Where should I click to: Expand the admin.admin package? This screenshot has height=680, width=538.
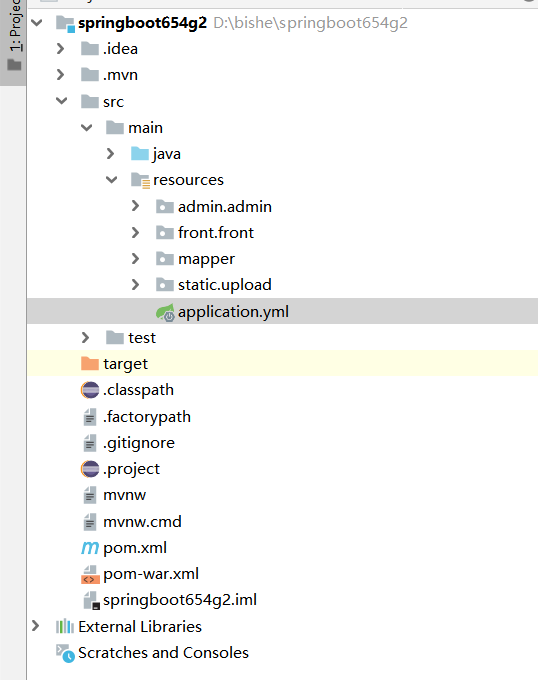coord(136,206)
